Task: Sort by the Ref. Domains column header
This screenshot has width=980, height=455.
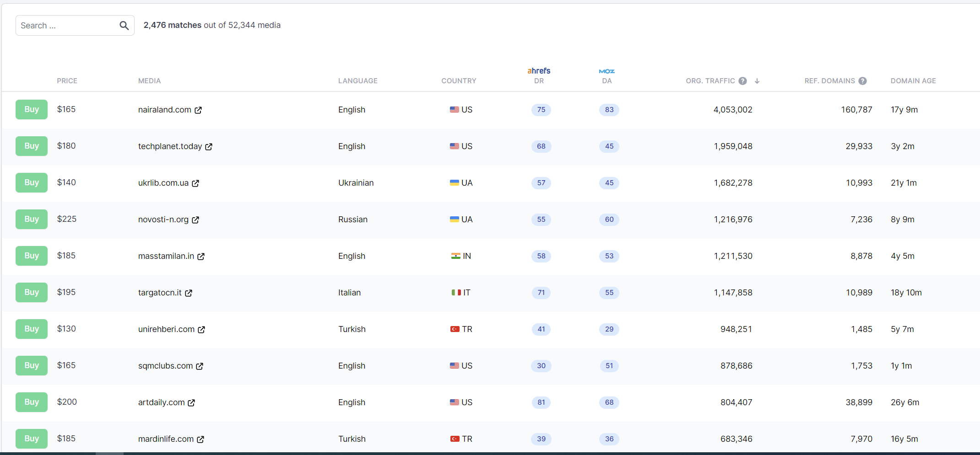Action: click(x=830, y=81)
